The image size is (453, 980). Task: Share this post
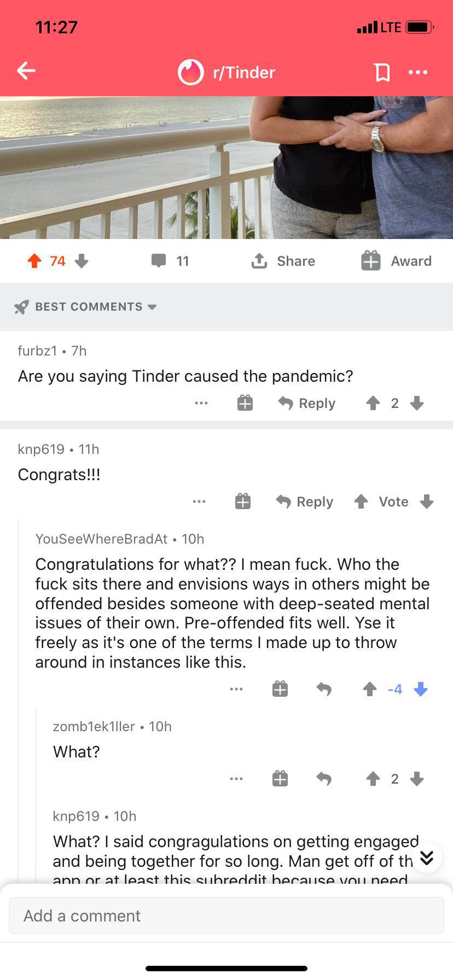tap(283, 261)
